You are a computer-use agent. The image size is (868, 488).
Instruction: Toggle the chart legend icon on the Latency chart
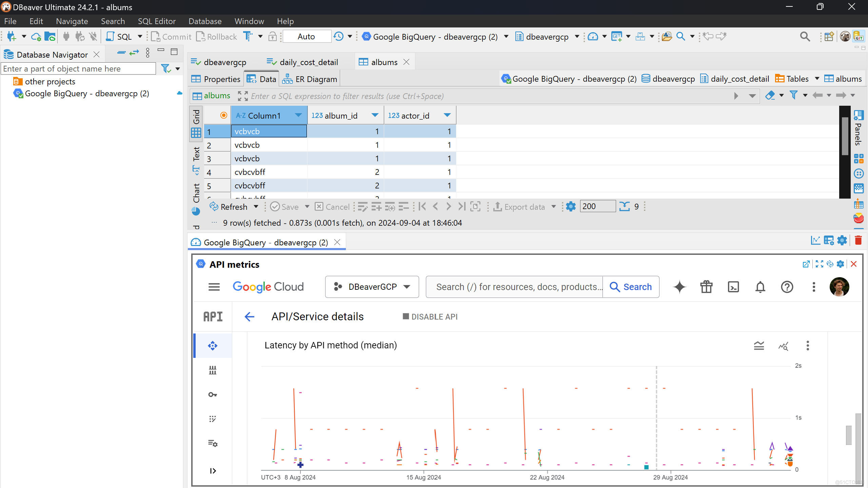pos(759,346)
